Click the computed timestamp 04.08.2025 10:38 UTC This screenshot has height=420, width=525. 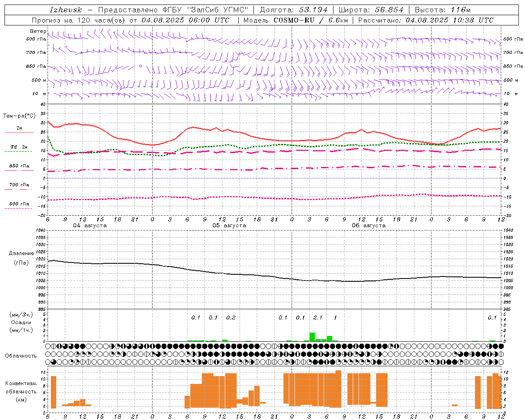click(x=450, y=20)
